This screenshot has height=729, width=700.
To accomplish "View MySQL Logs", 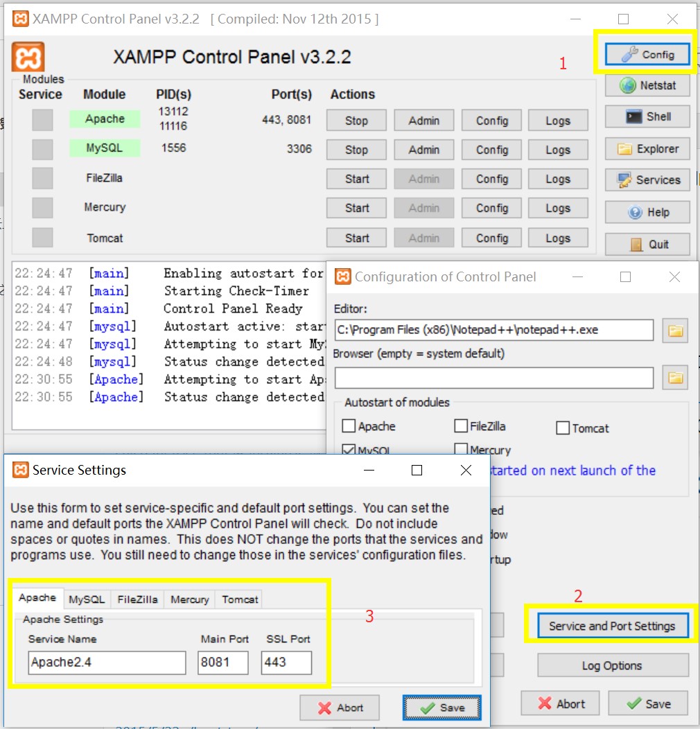I will pyautogui.click(x=558, y=150).
